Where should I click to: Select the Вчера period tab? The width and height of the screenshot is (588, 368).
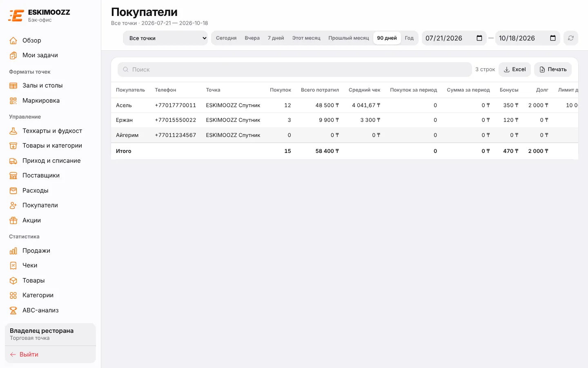(252, 38)
